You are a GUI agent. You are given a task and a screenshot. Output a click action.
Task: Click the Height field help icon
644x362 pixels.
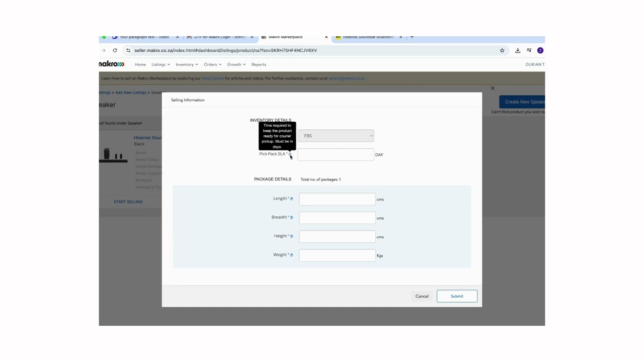pyautogui.click(x=291, y=236)
